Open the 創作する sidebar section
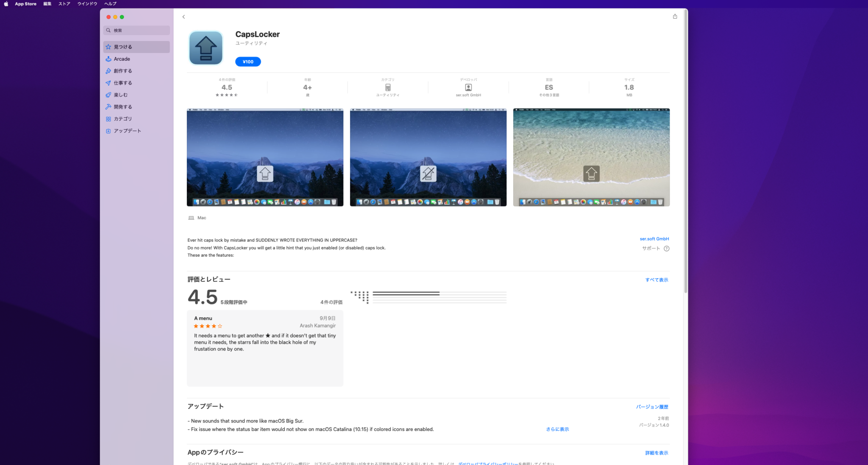 (x=123, y=71)
